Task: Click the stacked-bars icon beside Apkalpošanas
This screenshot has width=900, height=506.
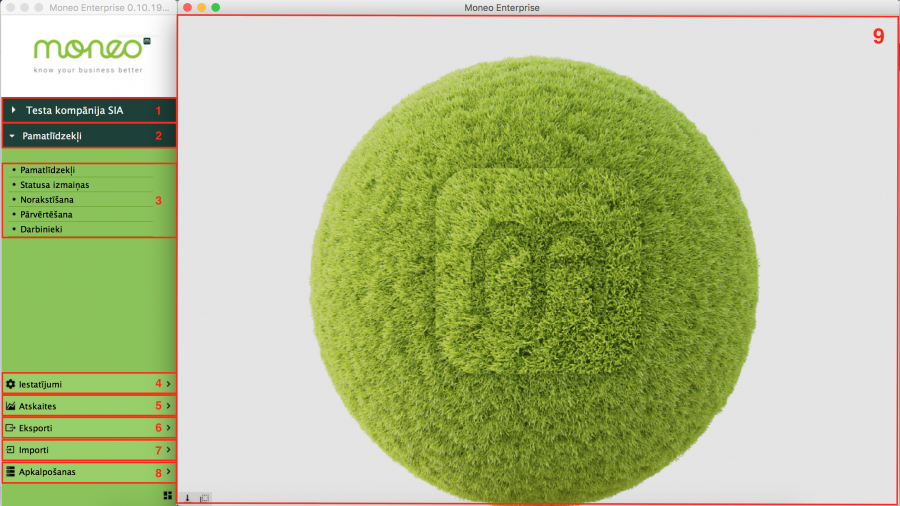Action: (x=11, y=471)
